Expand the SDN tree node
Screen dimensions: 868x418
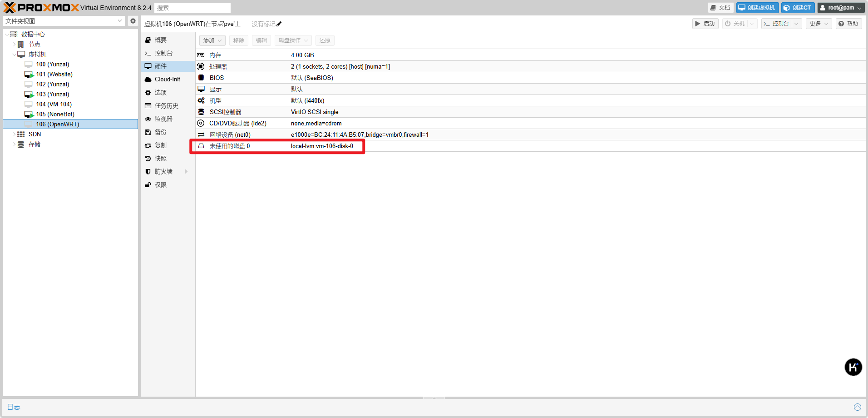pyautogui.click(x=14, y=134)
